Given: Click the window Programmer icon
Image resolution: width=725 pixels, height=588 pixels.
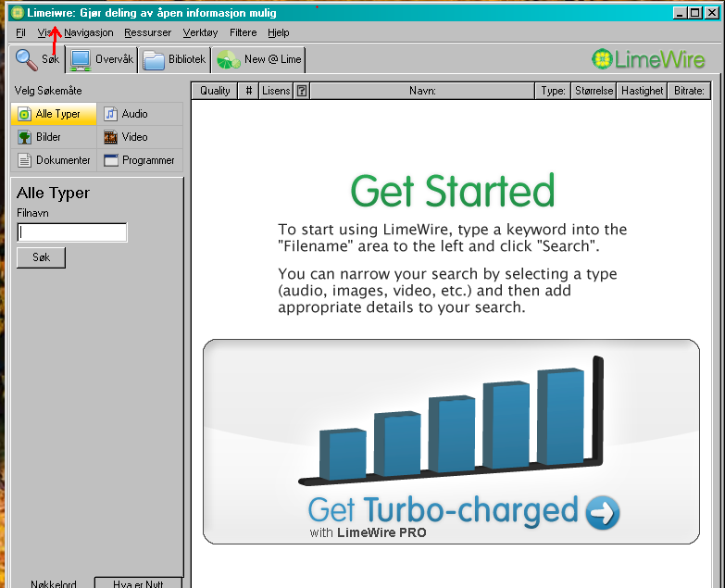Looking at the screenshot, I should coord(111,160).
